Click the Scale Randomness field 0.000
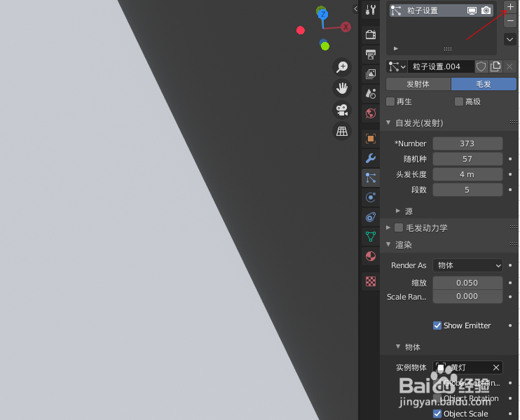Viewport: 520px width, 420px height. (x=467, y=297)
